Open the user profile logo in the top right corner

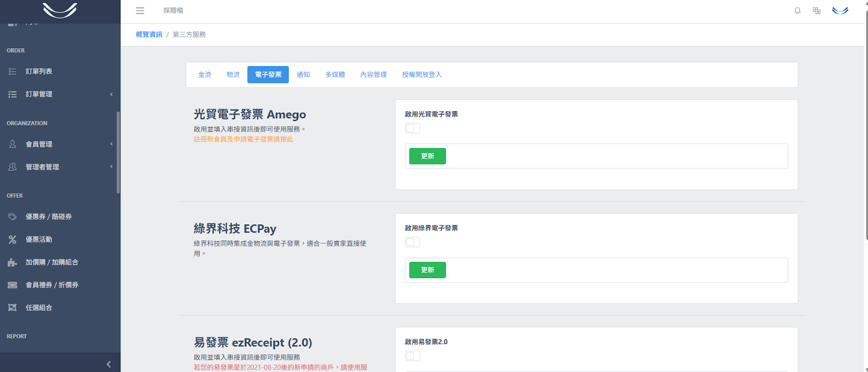tap(840, 10)
